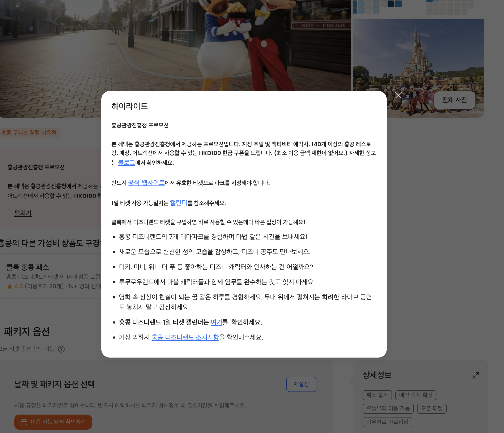Screen dimensions: 504x433
Task: Open the help icon next to 오픈 티켓 옵션 선택 가능
Action: (61, 349)
